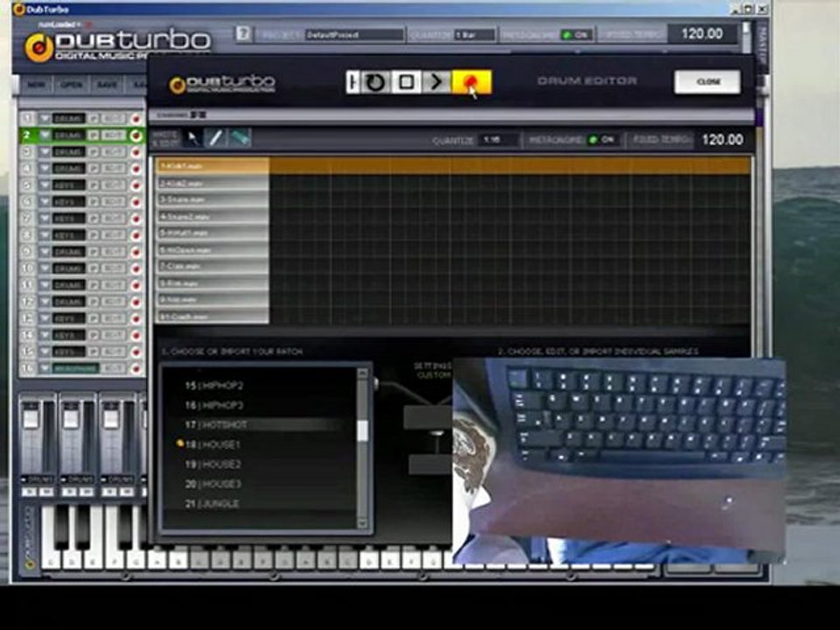Click the play icon on track 10
Image resolution: width=840 pixels, height=630 pixels.
pyautogui.click(x=94, y=269)
